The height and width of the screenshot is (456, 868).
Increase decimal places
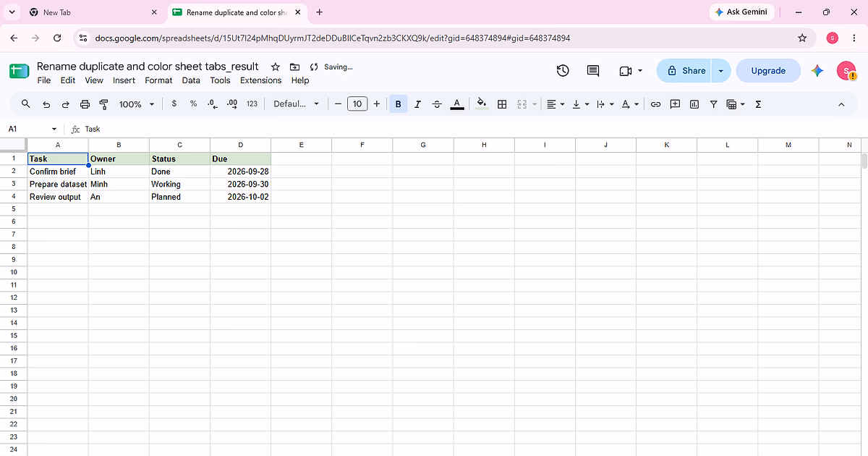click(232, 104)
